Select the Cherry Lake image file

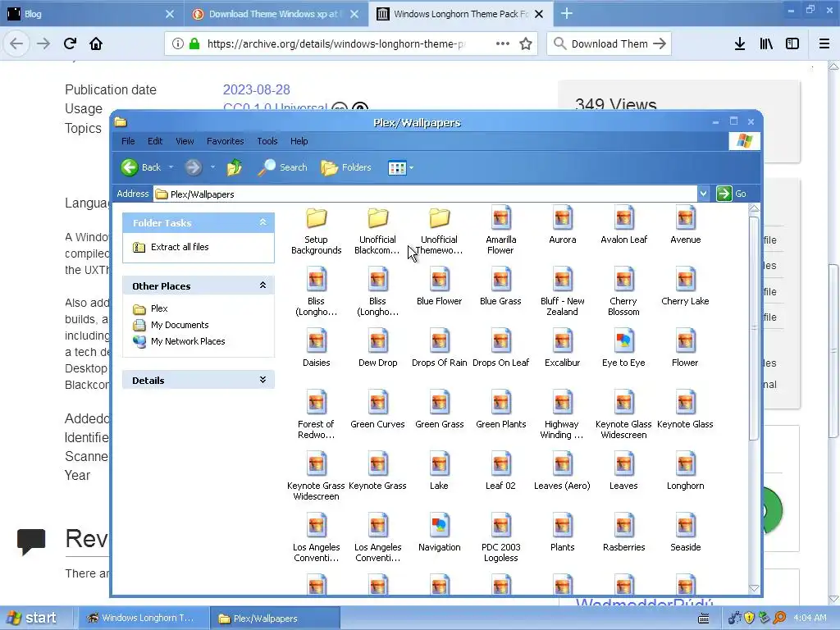pos(685,287)
